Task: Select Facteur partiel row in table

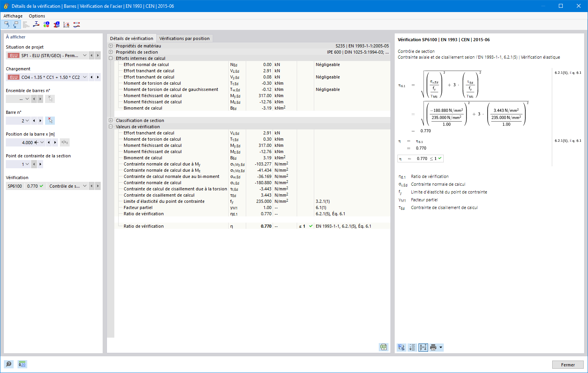Action: (252, 207)
